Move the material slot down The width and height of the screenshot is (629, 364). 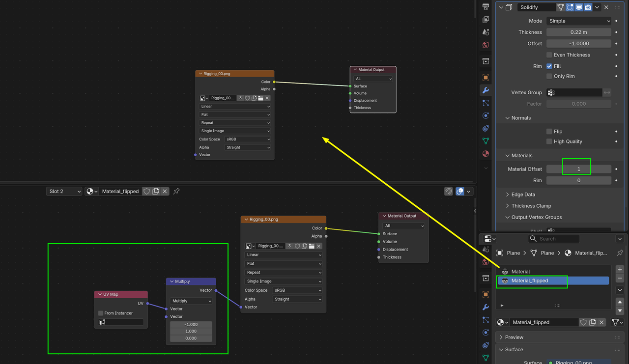point(620,311)
